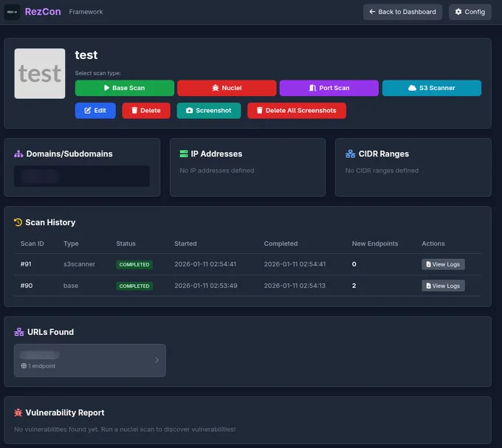Open the URL card with 1 endpoint
The height and width of the screenshot is (448, 502).
[x=90, y=360]
